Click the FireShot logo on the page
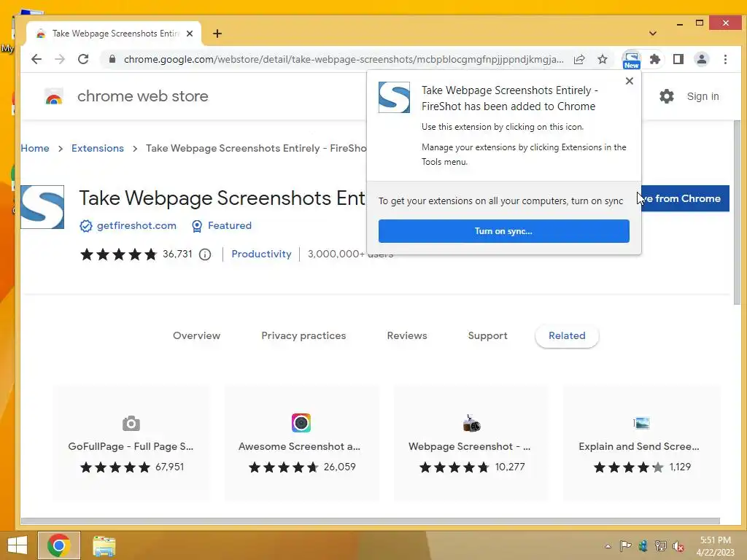747x560 pixels. pos(42,207)
